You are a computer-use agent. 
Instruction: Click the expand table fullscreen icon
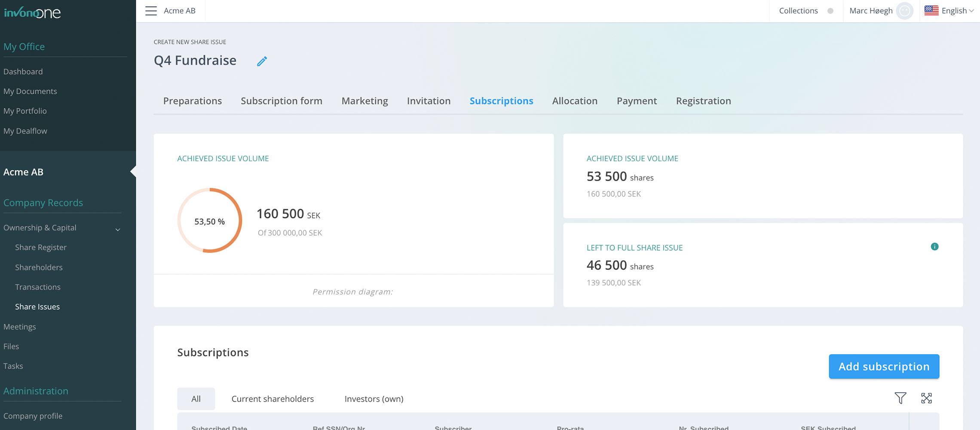click(x=926, y=398)
